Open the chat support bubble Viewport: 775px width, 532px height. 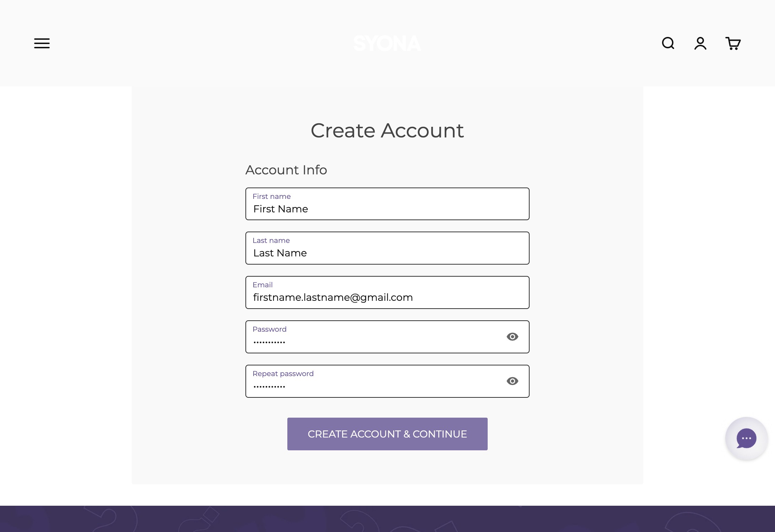point(746,438)
